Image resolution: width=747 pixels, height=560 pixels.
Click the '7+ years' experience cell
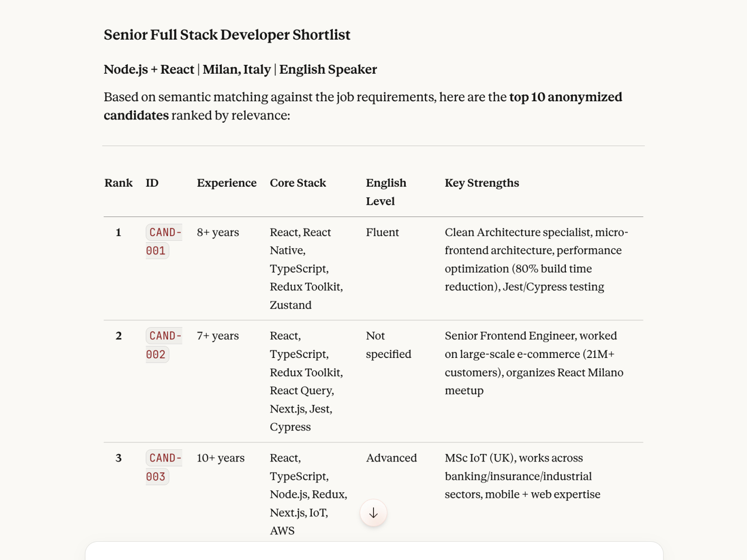(218, 336)
